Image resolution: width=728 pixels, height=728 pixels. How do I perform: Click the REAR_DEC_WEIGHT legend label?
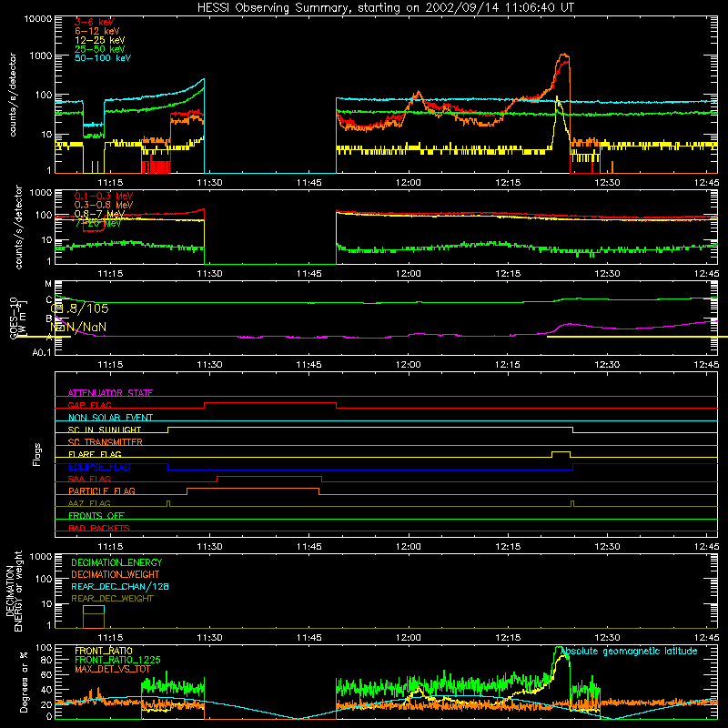[112, 599]
